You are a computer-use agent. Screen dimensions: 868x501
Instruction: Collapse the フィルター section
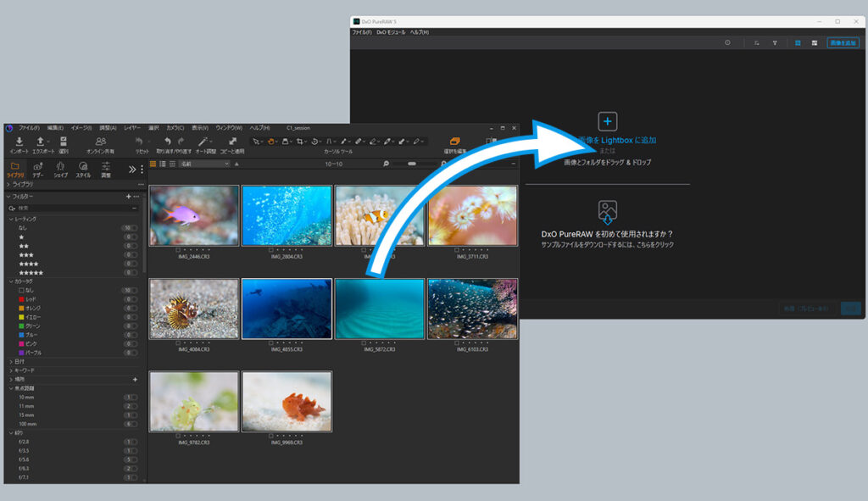point(8,196)
